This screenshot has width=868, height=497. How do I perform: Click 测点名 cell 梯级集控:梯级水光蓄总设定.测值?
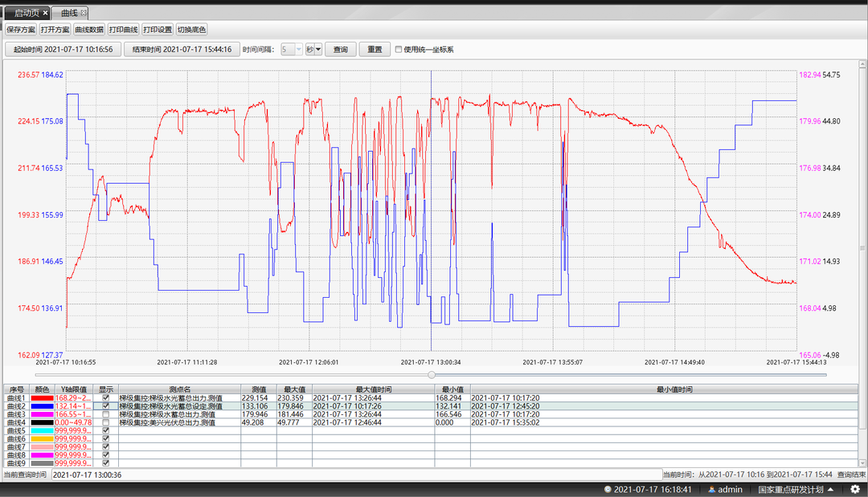[179, 406]
